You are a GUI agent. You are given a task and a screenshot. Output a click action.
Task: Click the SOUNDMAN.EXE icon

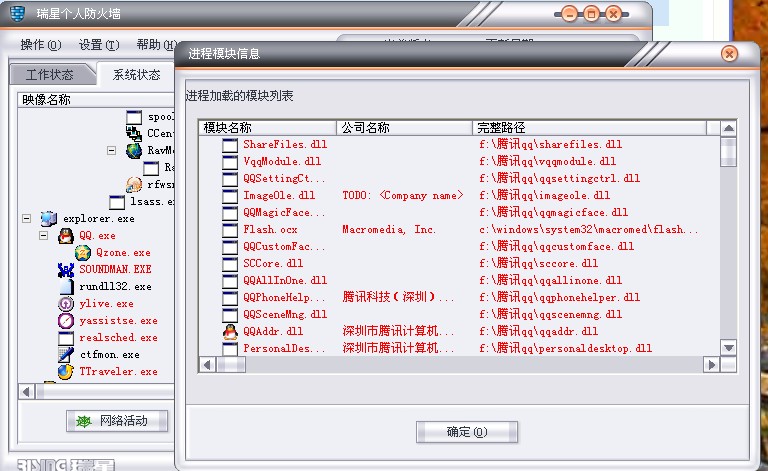pos(66,270)
